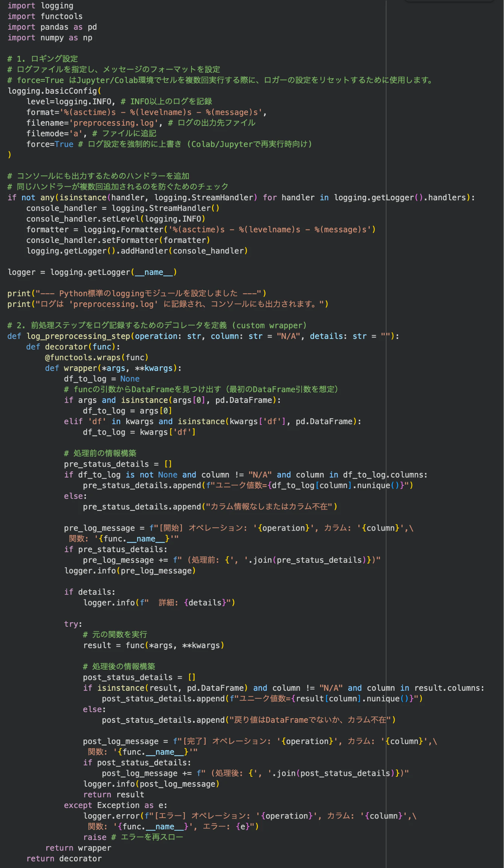Click the 'logging.basicConfig(' line

(54, 91)
